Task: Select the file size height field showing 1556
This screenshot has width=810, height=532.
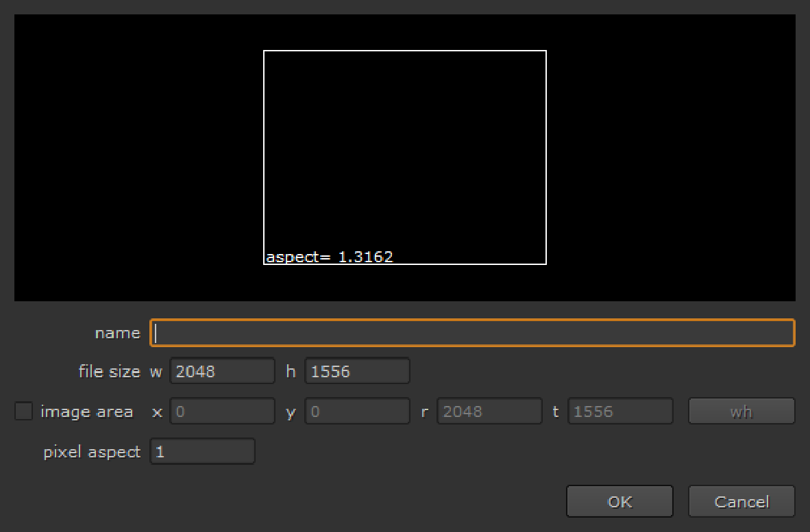Action: coord(356,371)
